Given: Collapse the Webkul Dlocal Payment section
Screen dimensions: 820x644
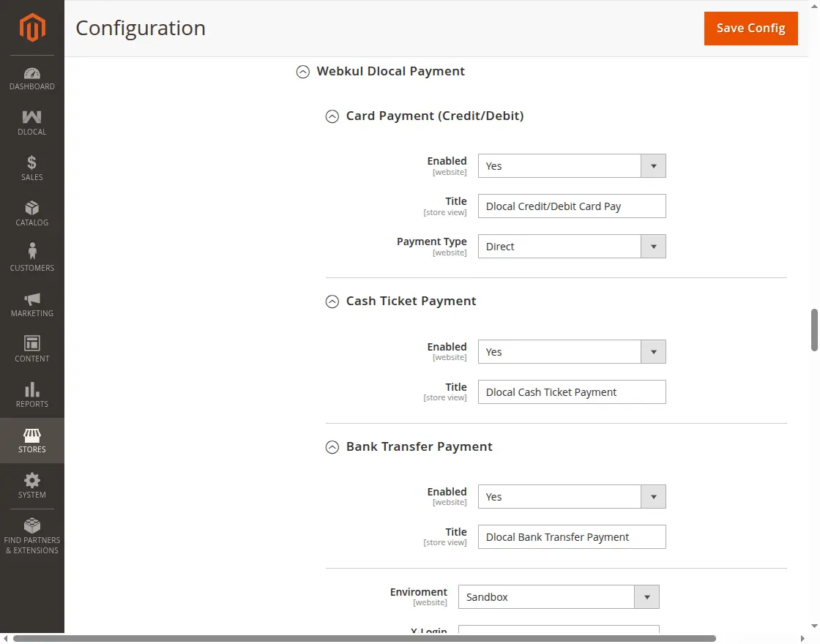Looking at the screenshot, I should click(x=302, y=72).
